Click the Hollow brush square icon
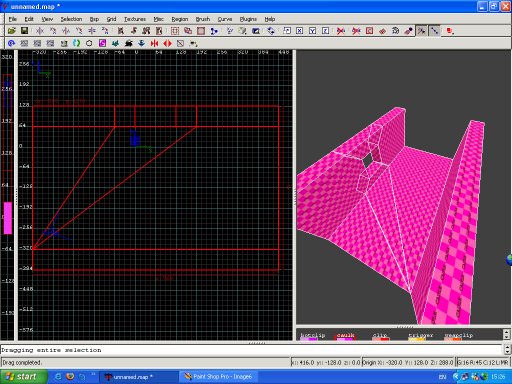This screenshot has width=512, height=384. (201, 31)
